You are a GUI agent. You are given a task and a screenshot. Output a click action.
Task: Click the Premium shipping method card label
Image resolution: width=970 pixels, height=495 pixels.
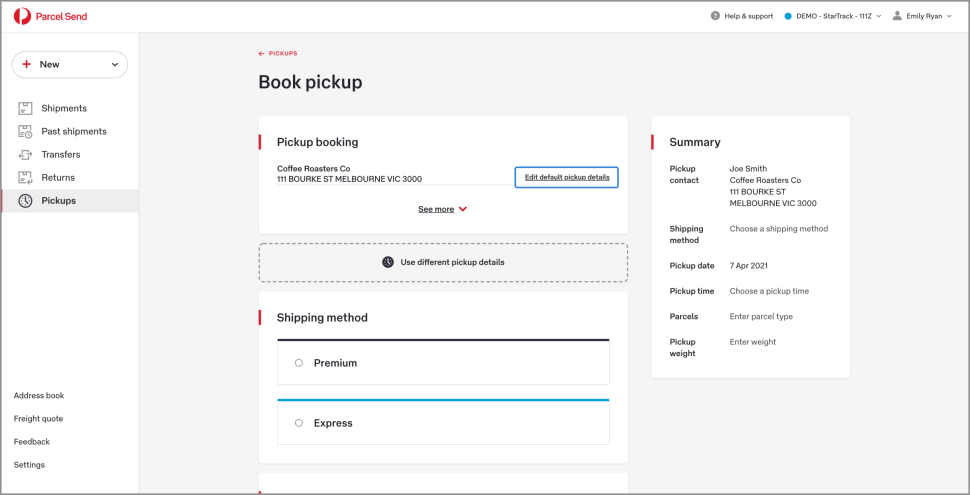335,363
